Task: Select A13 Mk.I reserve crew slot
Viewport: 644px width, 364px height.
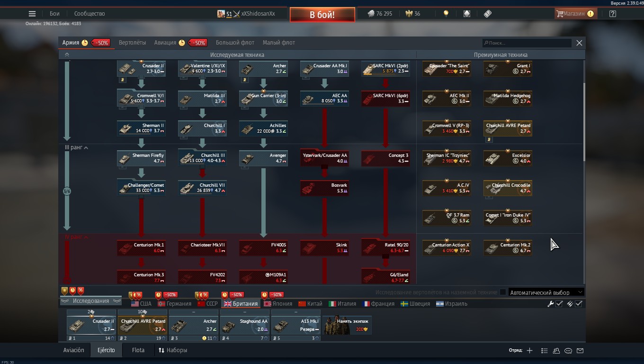Action: [295, 325]
